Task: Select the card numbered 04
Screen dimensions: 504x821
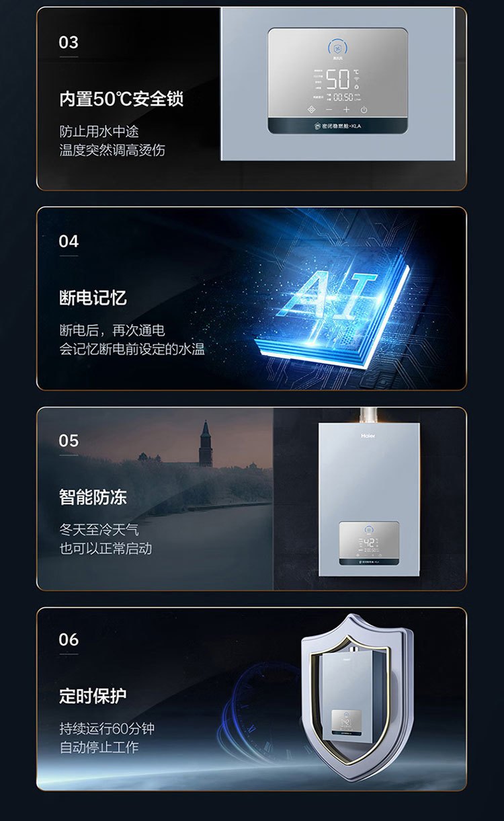Action: [x=251, y=298]
